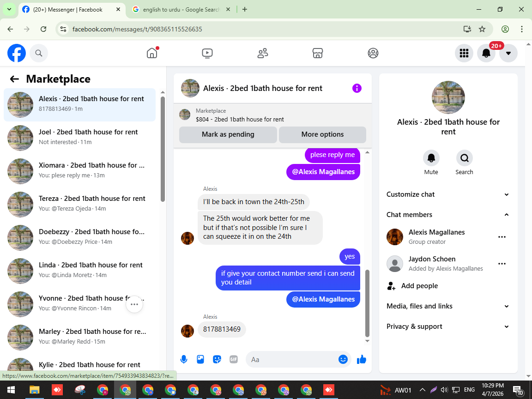Open Linda conversation in list
Image resolution: width=532 pixels, height=399 pixels.
coord(80,271)
